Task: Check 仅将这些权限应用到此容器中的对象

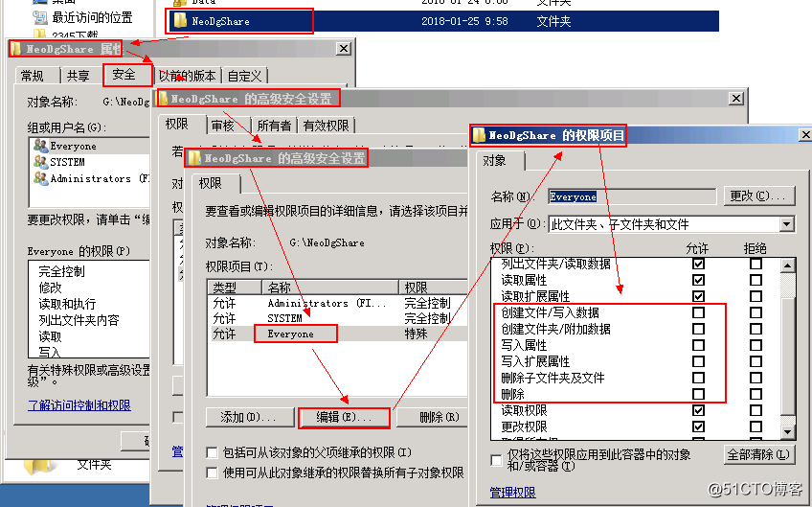Action: click(496, 460)
